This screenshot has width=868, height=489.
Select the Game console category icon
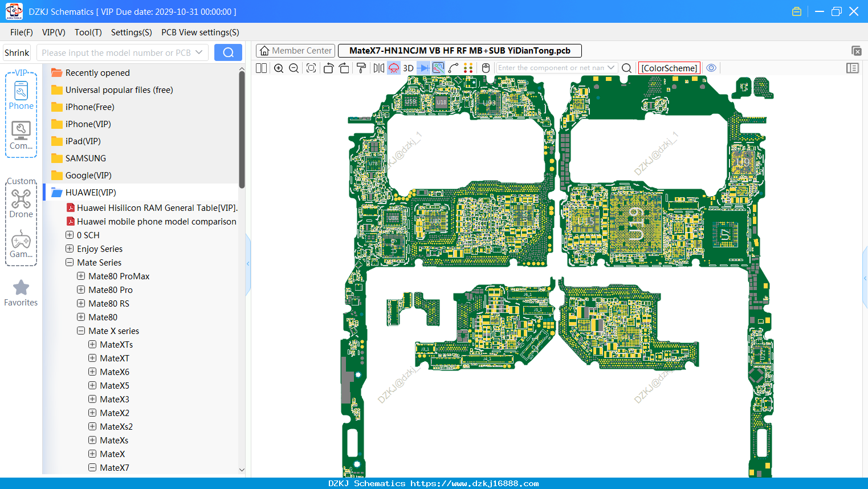coord(21,244)
